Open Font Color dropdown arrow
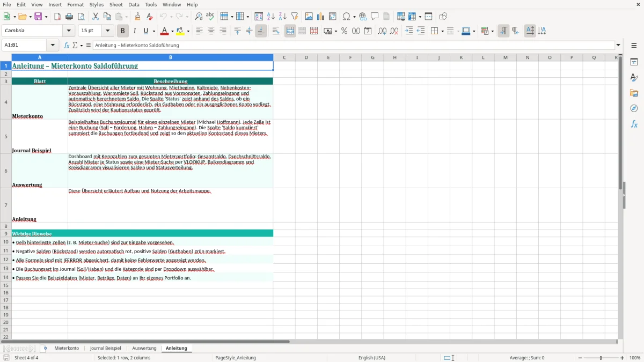Image resolution: width=644 pixels, height=362 pixels. coord(172,31)
